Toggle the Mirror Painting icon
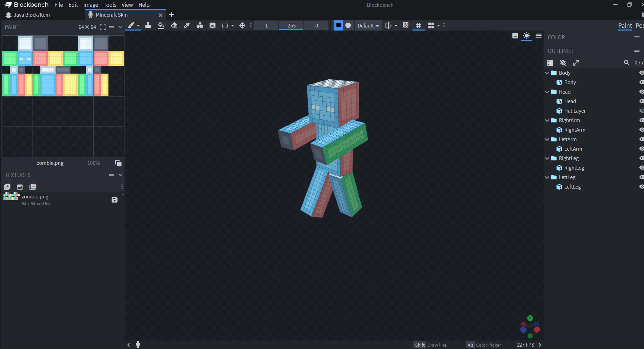 388,25
